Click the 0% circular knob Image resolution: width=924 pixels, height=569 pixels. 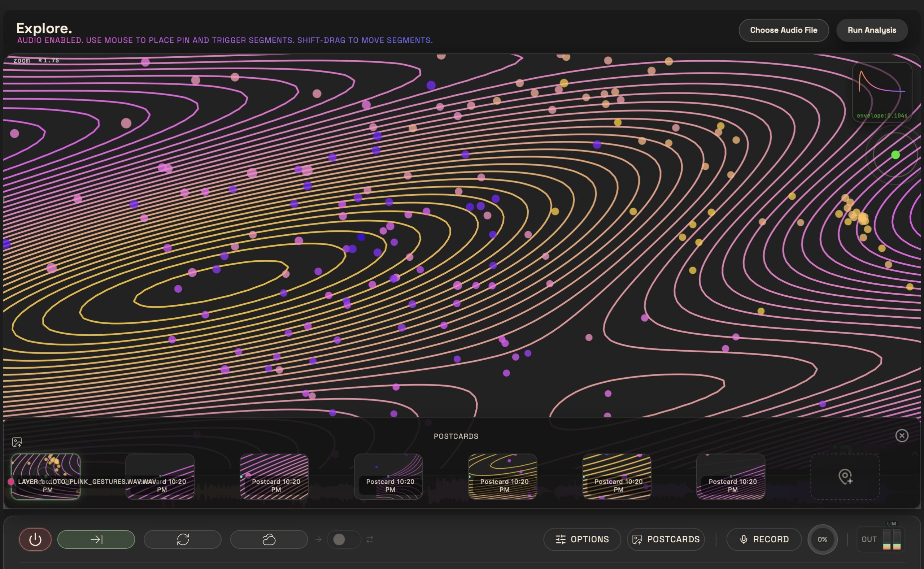point(822,539)
